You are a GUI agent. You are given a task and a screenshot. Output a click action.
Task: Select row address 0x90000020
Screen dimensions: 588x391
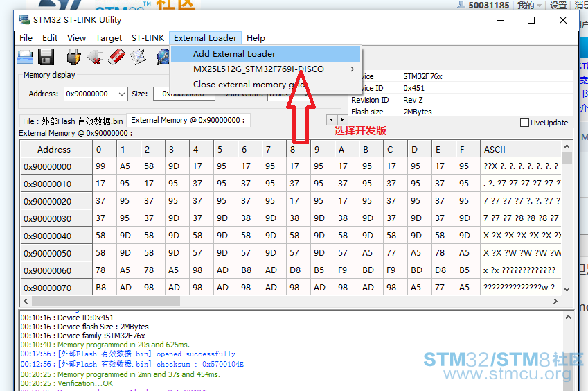56,201
